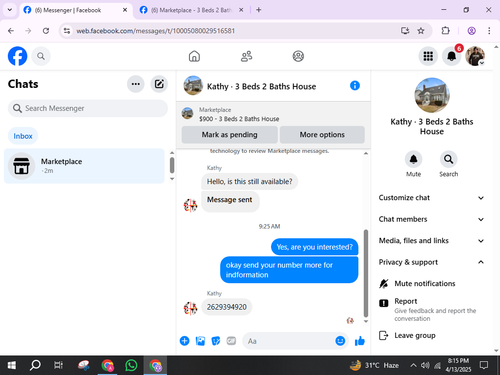
Task: Open Windows Start button
Action: click(x=12, y=365)
